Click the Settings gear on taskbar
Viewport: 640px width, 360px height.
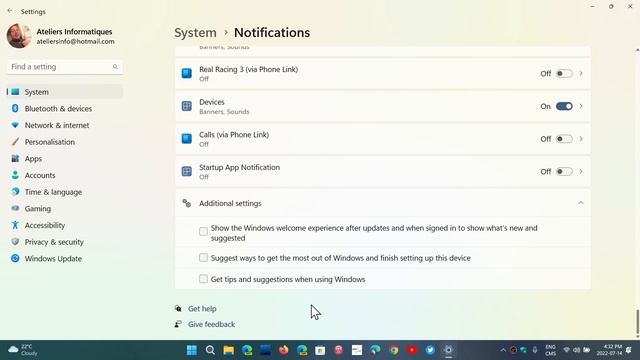(448, 350)
